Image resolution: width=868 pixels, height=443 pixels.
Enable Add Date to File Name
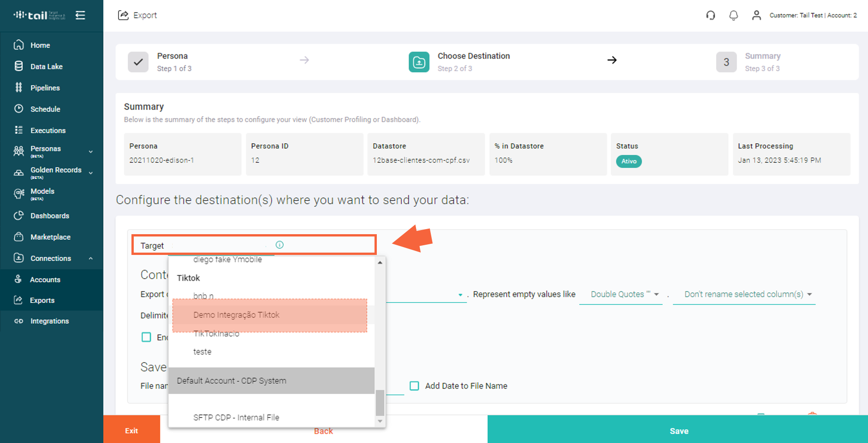tap(415, 386)
